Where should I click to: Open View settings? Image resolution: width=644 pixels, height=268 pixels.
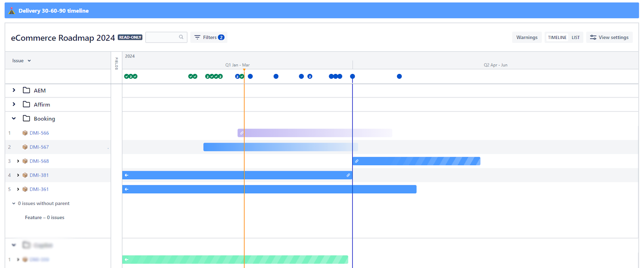coord(609,37)
